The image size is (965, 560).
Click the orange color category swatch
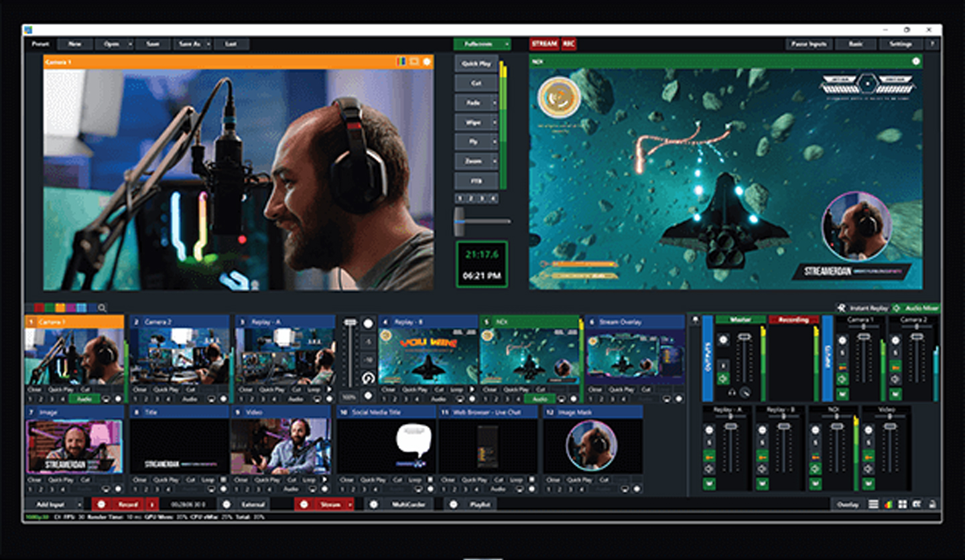[60, 308]
